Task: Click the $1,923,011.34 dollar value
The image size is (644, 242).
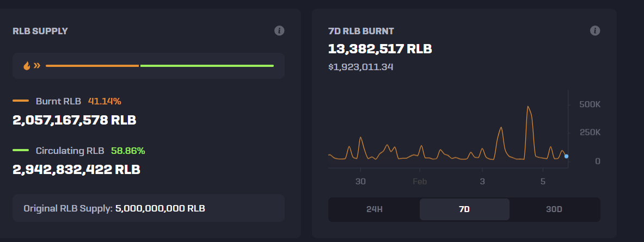Action: pos(360,67)
